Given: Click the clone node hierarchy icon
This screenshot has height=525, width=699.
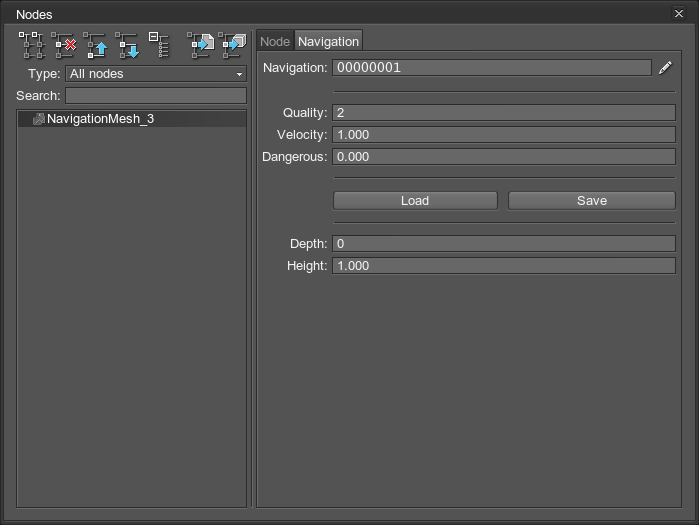Looking at the screenshot, I should click(x=31, y=45).
